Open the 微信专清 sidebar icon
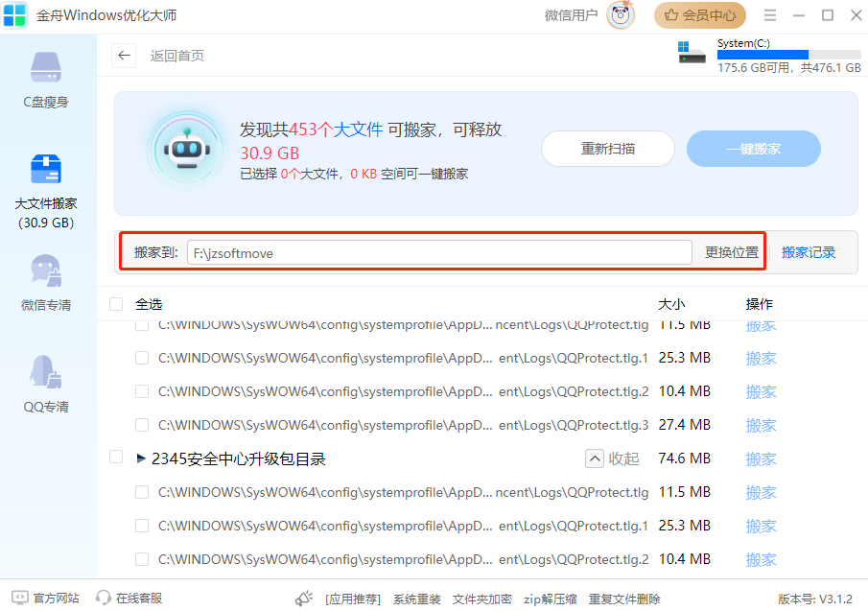The image size is (868, 611). coord(46,270)
